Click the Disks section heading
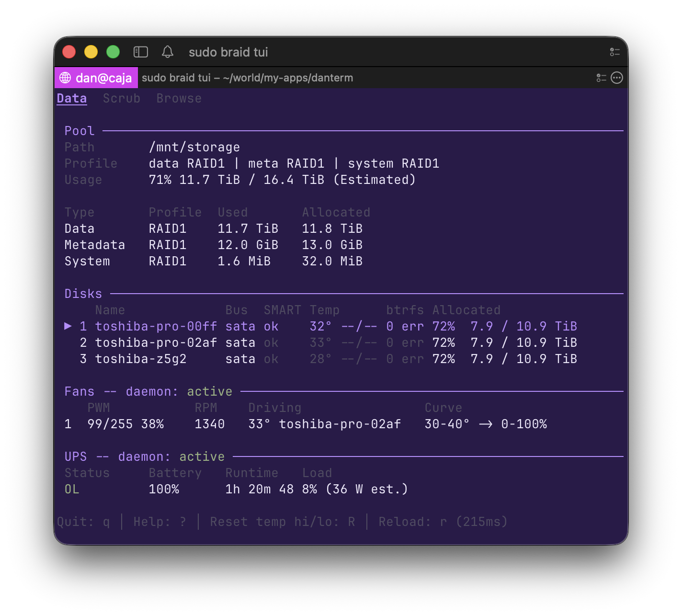Screen dimensions: 682x616 (x=83, y=294)
